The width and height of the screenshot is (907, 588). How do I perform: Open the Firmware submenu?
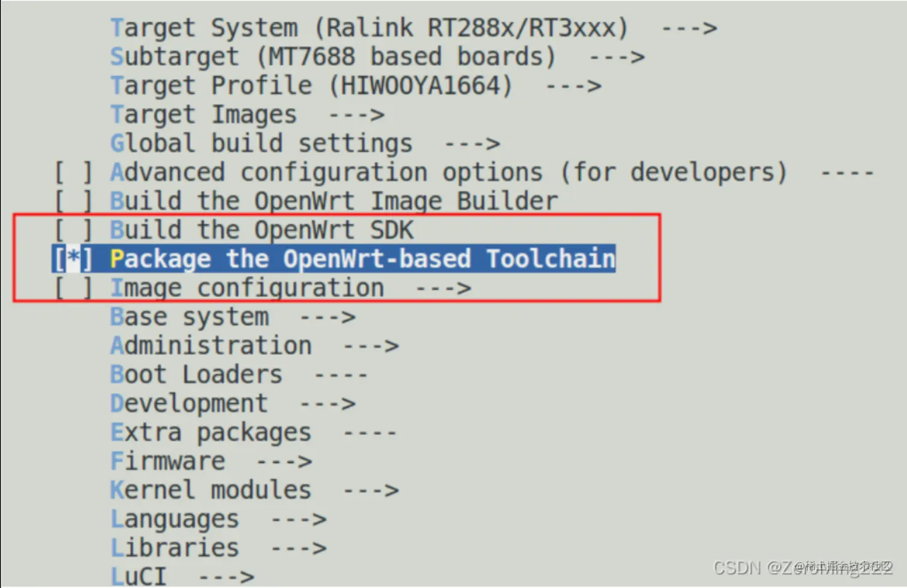tap(168, 461)
